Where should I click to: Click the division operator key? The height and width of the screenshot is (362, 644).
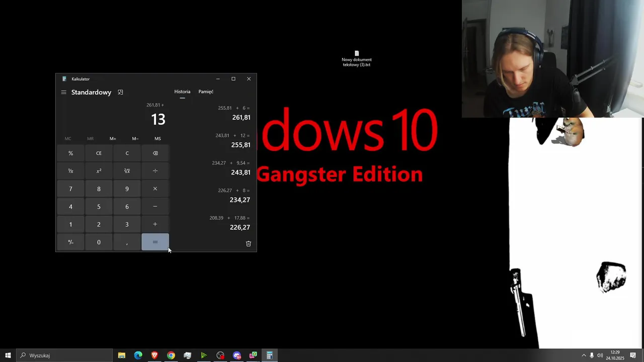[155, 171]
